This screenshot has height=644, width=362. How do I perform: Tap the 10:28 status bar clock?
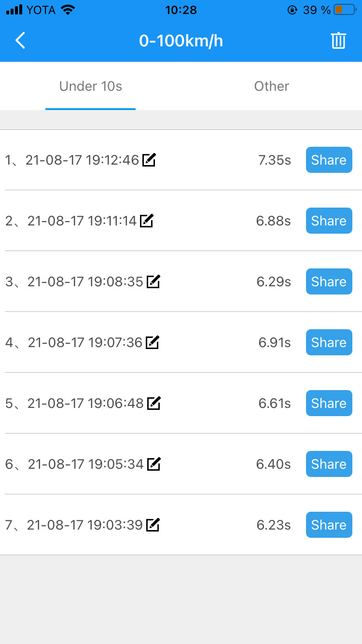tap(181, 10)
